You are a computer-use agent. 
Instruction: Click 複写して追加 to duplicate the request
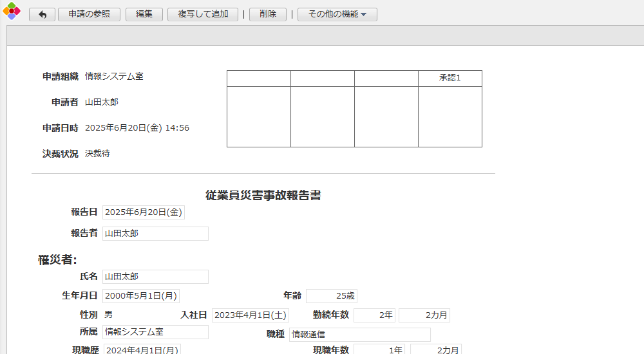203,15
